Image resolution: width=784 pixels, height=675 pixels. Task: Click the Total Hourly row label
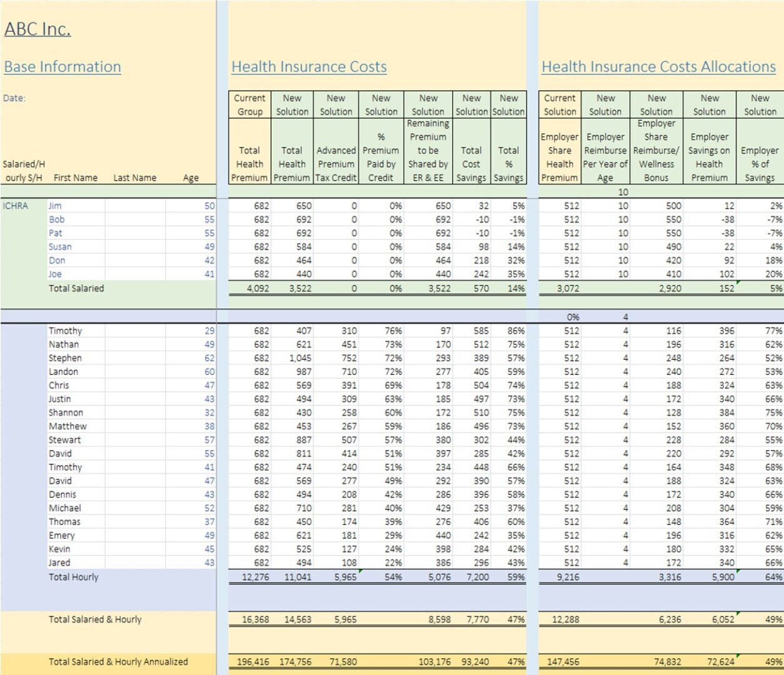(74, 577)
